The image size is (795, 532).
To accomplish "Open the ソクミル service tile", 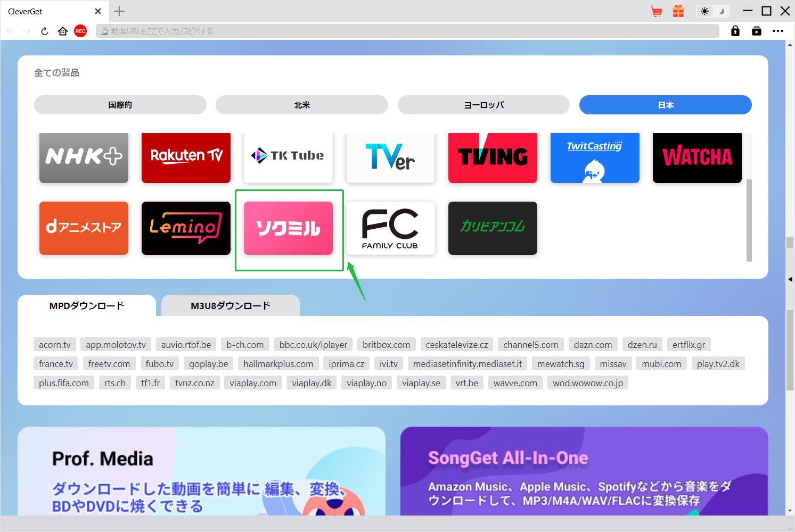I will pos(288,228).
